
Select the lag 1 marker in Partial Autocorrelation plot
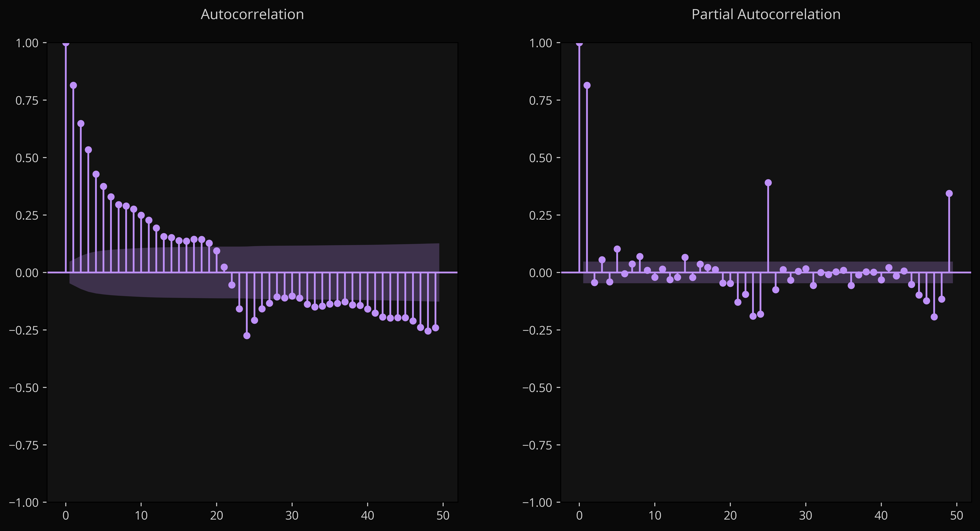587,85
